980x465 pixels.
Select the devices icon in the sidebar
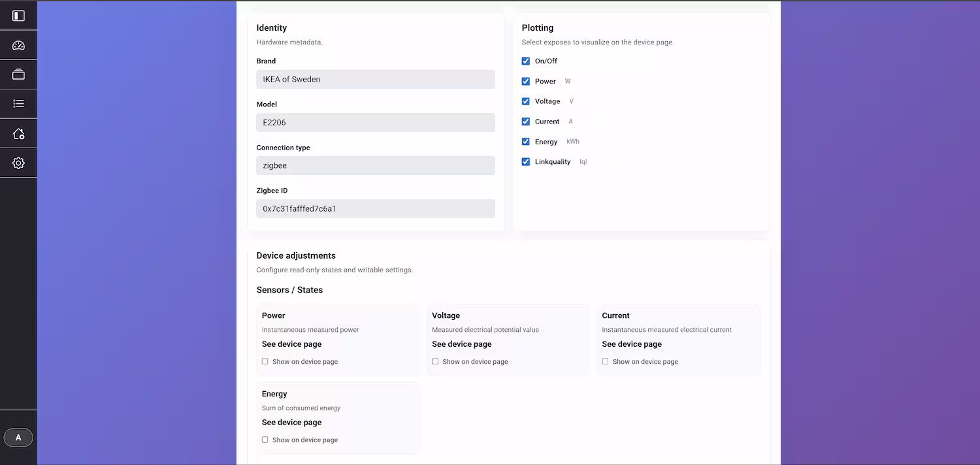[18, 74]
